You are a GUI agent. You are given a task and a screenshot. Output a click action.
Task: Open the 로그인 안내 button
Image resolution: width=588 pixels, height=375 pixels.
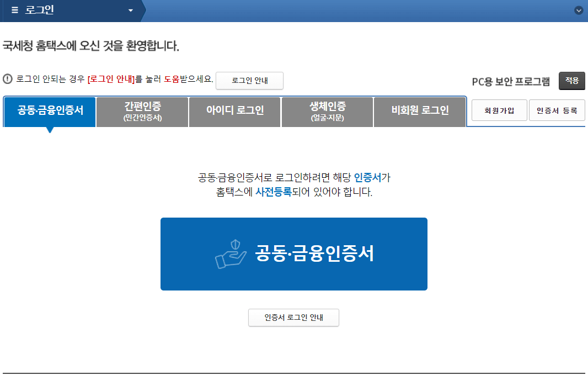coord(249,81)
